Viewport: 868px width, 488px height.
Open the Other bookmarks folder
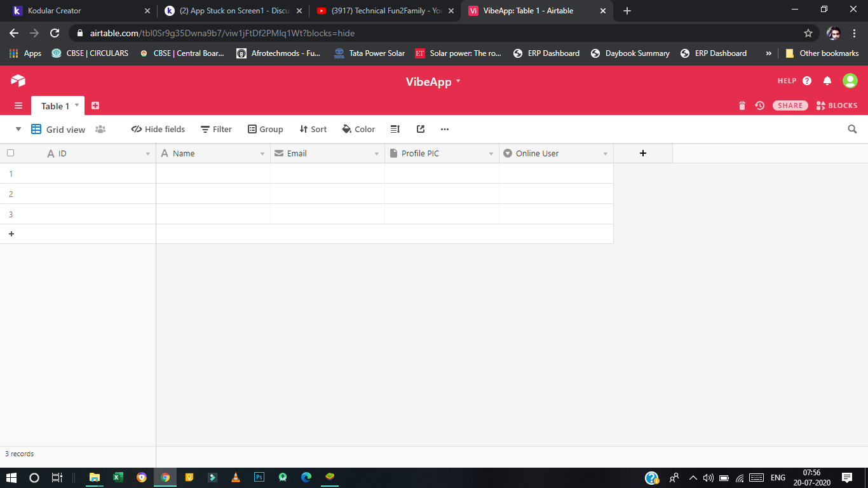click(822, 53)
